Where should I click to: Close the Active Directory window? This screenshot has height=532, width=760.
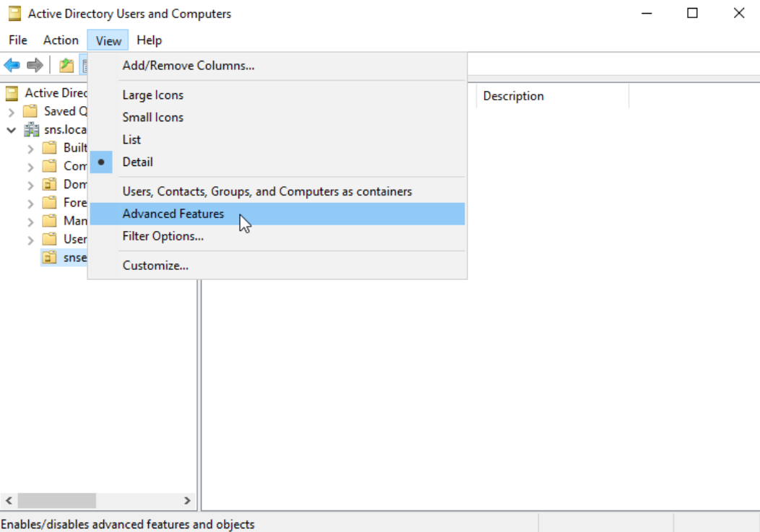pos(738,14)
